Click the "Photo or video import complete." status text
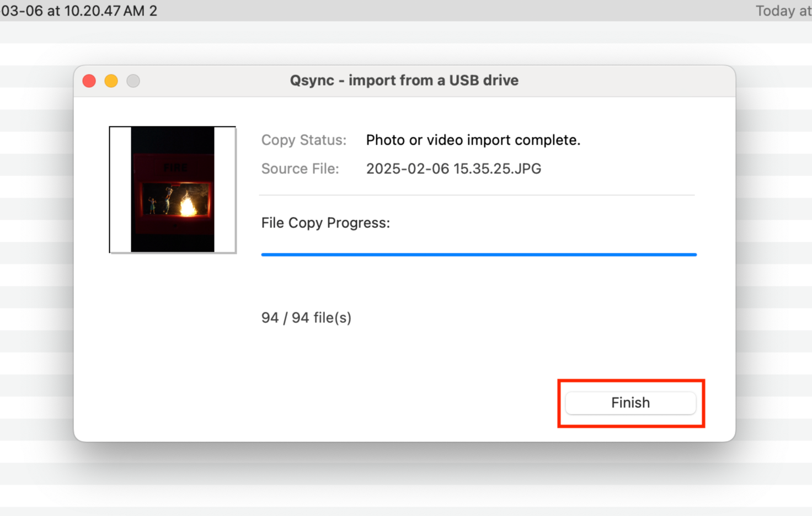Screen dimensions: 812x516 tap(473, 140)
